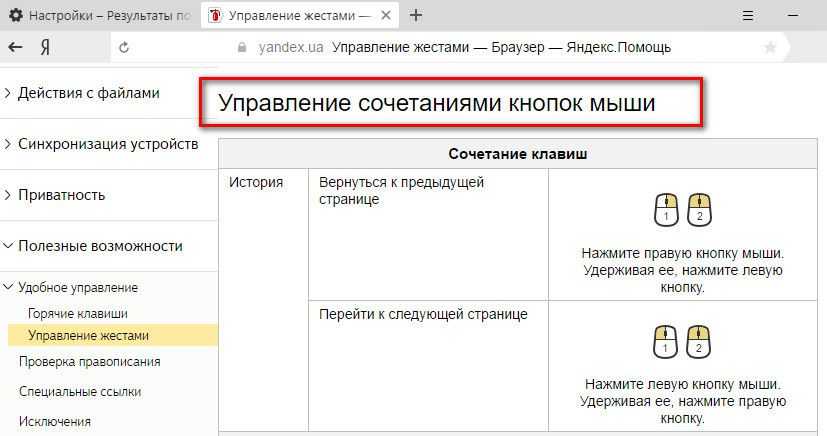Open Yandex home via the Я icon
This screenshot has height=436, width=827.
point(45,47)
